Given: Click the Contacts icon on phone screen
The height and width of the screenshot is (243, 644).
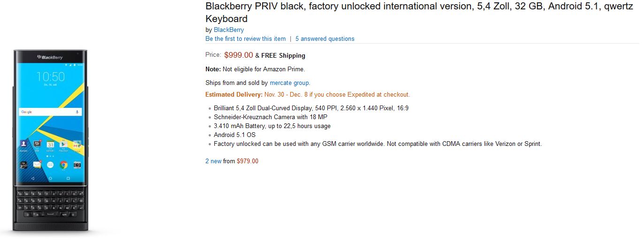Looking at the screenshot, I should [x=23, y=144].
